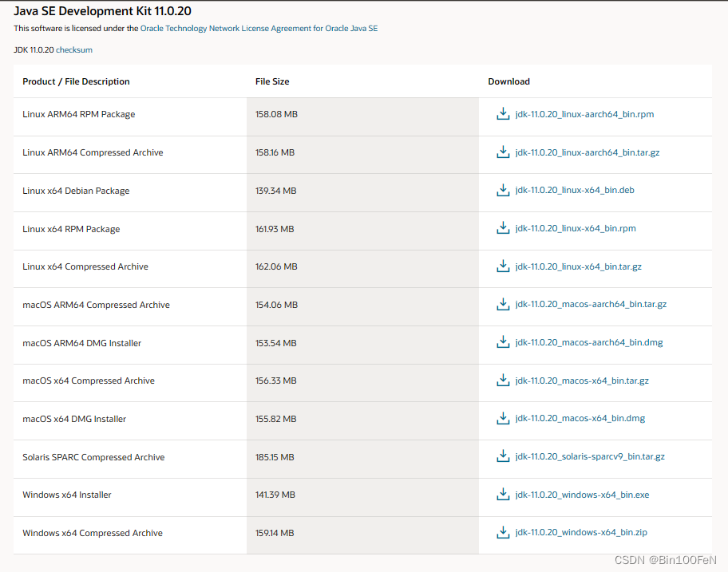728x572 pixels.
Task: Download jdk-11.0.20_macos-x64_bin.dmg
Action: (x=580, y=419)
